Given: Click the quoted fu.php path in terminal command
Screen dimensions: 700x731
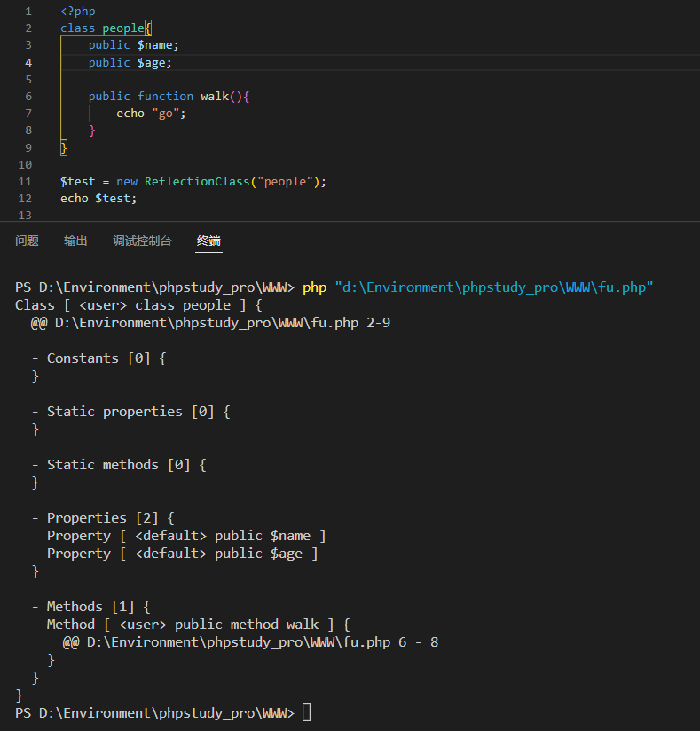Looking at the screenshot, I should 494,287.
